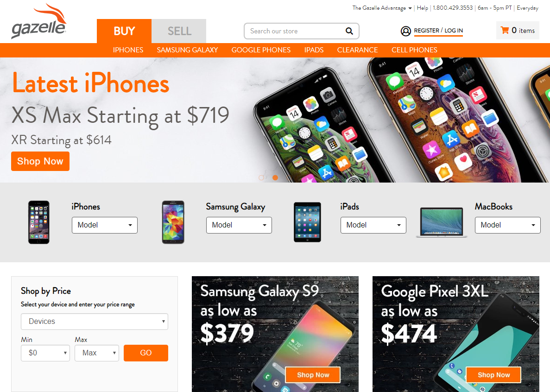Open the iPhones Model dropdown
This screenshot has height=392, width=550.
(x=105, y=225)
